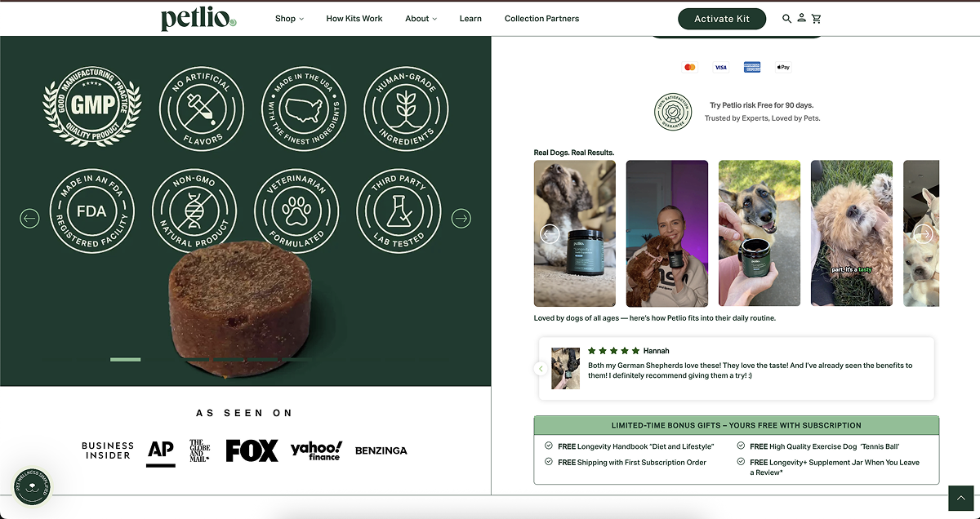This screenshot has height=519, width=980.
Task: Go to previous product image slide
Action: tap(29, 218)
